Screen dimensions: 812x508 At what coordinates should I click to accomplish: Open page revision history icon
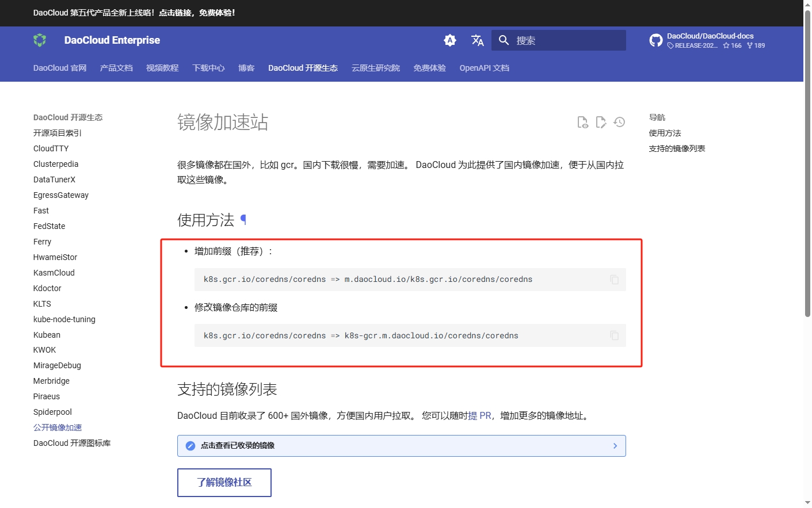[x=619, y=122]
